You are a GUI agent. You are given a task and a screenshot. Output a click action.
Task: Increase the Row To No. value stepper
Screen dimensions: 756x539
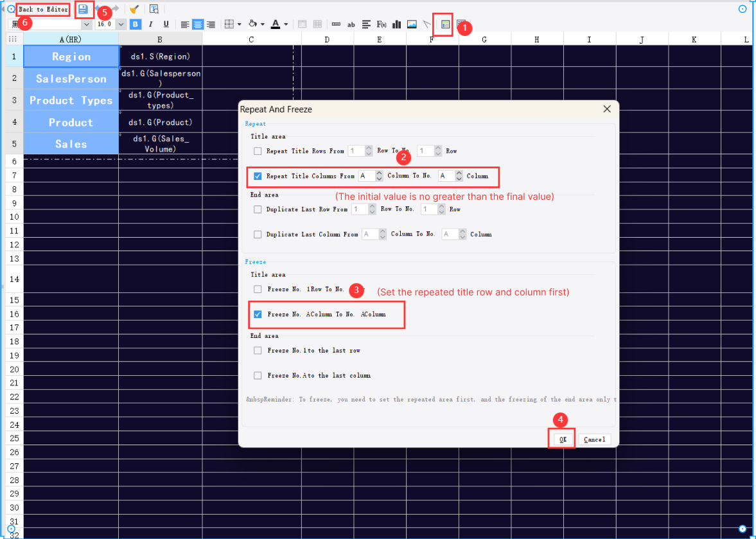click(x=438, y=148)
